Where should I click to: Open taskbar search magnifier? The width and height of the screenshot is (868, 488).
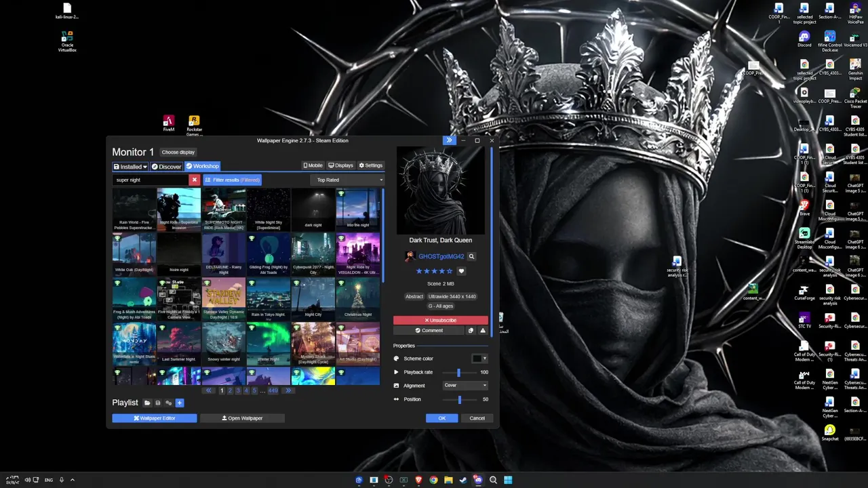point(493,480)
